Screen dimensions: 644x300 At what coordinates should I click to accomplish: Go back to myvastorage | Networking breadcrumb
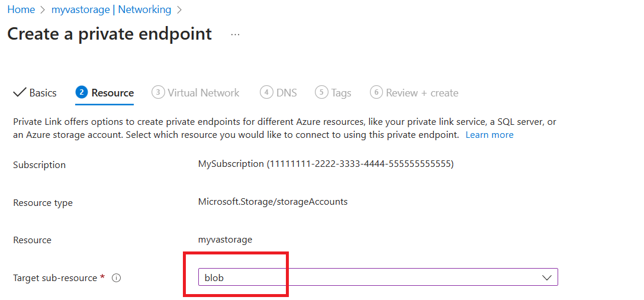[x=111, y=9]
